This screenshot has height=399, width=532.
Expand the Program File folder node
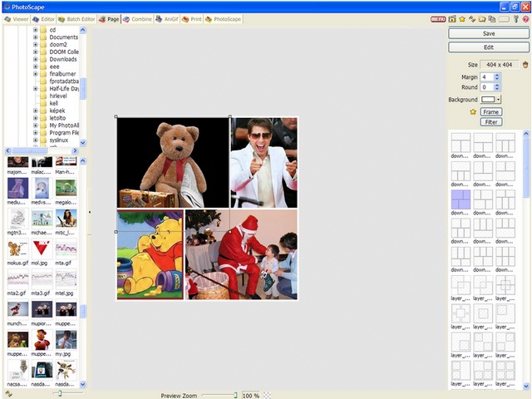tap(35, 133)
